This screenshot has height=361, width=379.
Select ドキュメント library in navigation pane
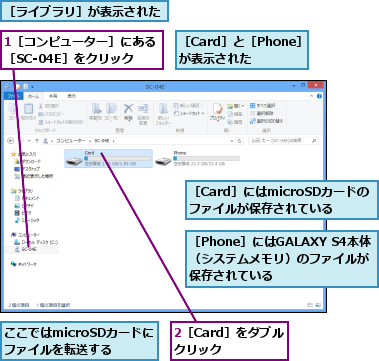pos(27,198)
